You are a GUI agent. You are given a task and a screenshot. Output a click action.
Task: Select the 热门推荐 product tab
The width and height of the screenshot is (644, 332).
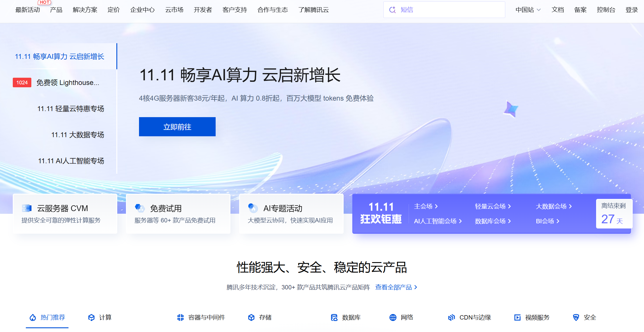(x=47, y=318)
